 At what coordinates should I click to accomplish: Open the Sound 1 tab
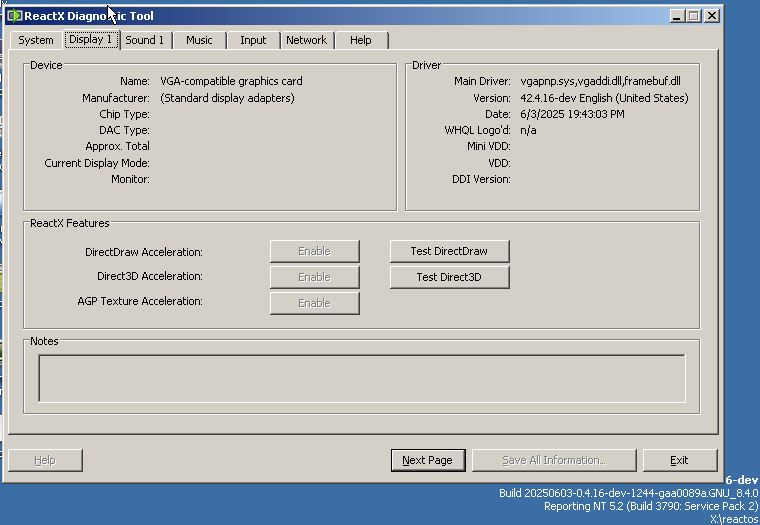pyautogui.click(x=144, y=40)
